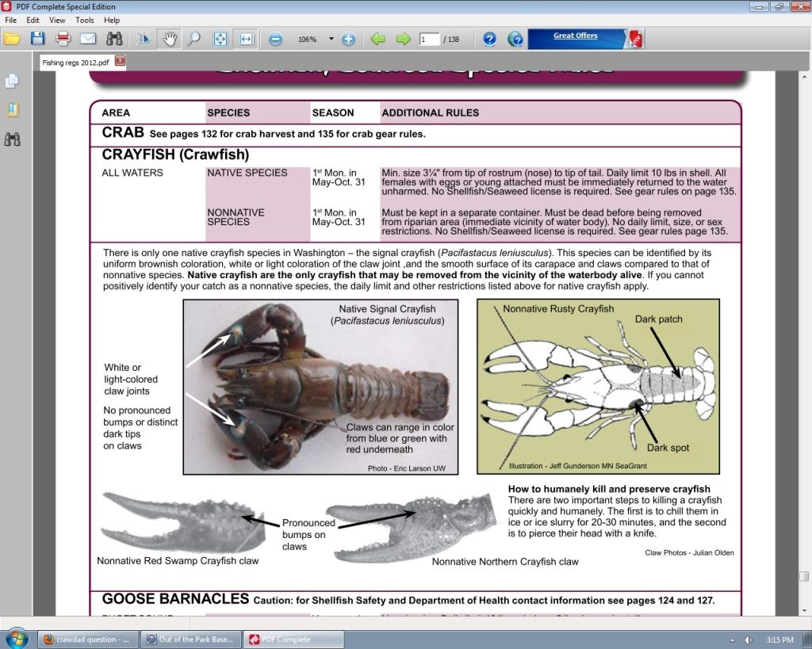Open the File menu

(10, 20)
